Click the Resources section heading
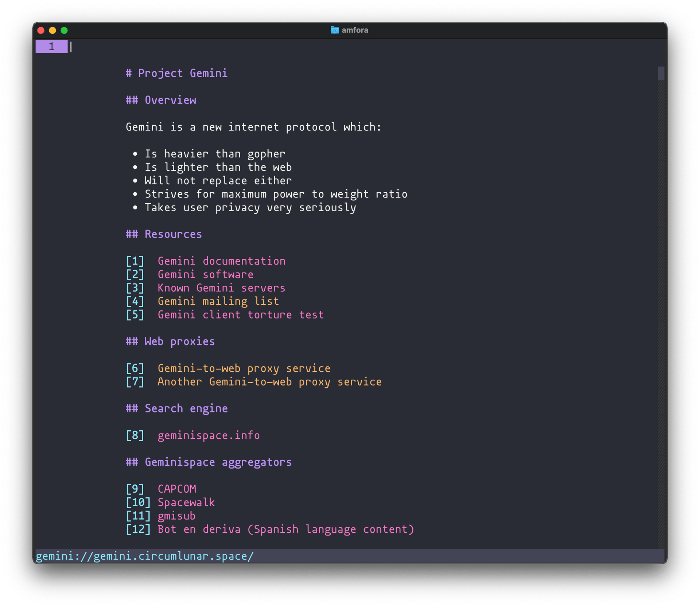700x607 pixels. [163, 234]
